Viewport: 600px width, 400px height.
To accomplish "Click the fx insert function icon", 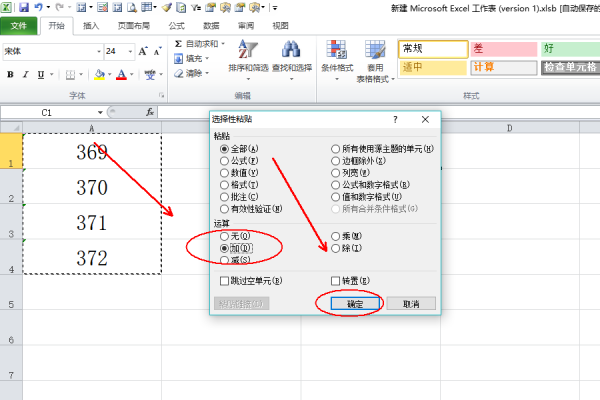I will pos(150,112).
